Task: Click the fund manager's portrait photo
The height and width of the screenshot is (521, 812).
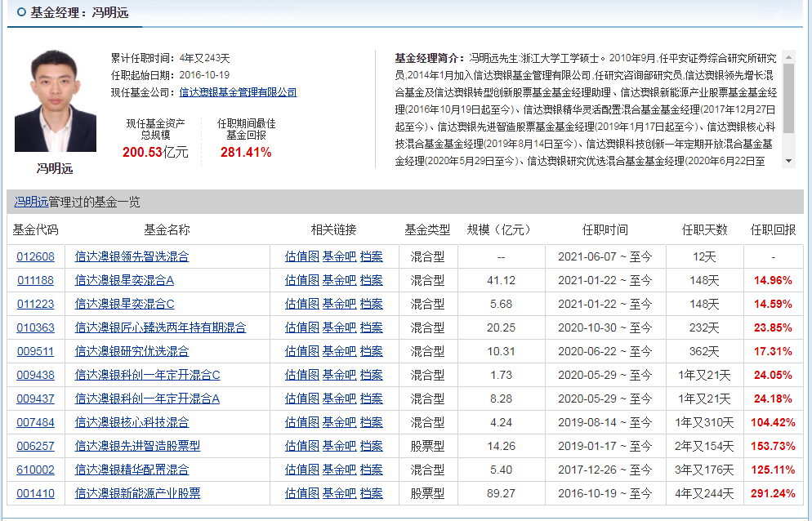Action: tap(56, 100)
